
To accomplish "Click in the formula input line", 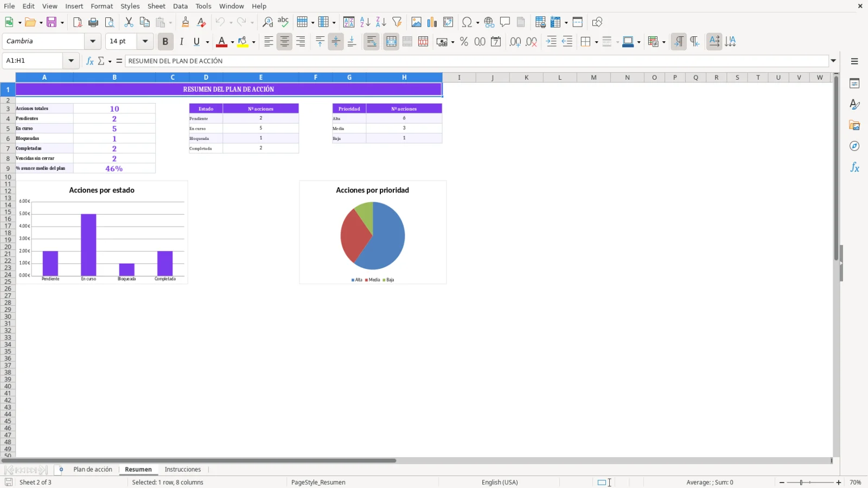I will coord(476,61).
